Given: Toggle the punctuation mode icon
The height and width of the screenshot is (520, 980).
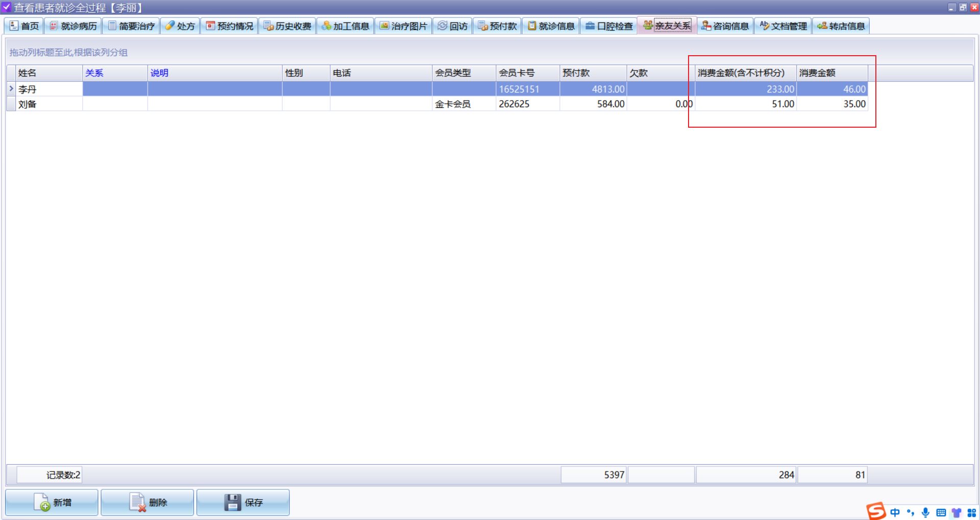Looking at the screenshot, I should click(x=911, y=512).
